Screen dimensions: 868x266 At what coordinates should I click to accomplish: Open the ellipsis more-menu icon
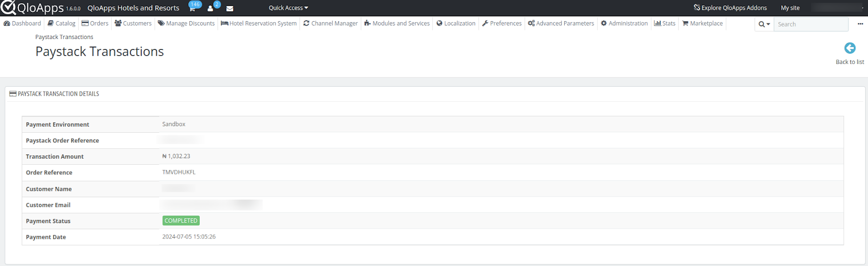point(860,24)
